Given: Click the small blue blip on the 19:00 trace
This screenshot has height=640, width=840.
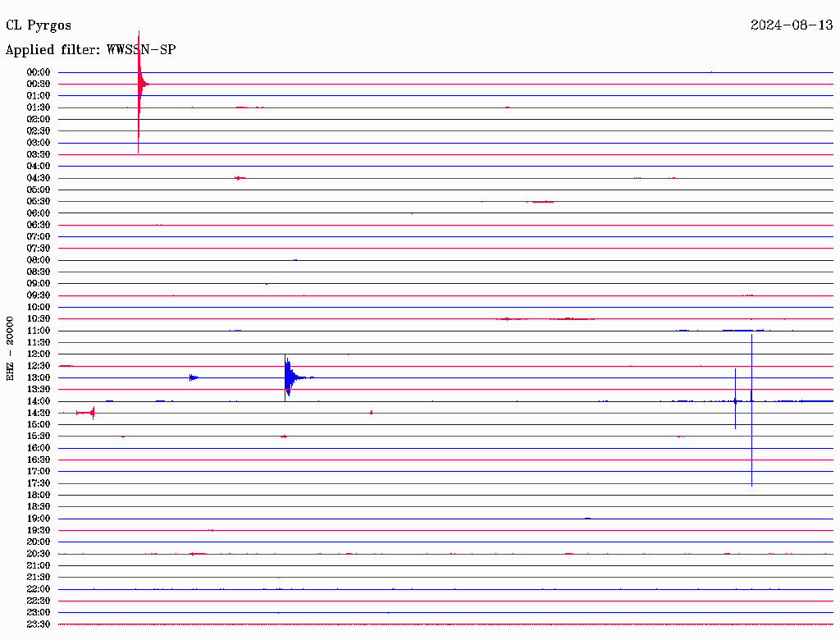Looking at the screenshot, I should coord(587,519).
